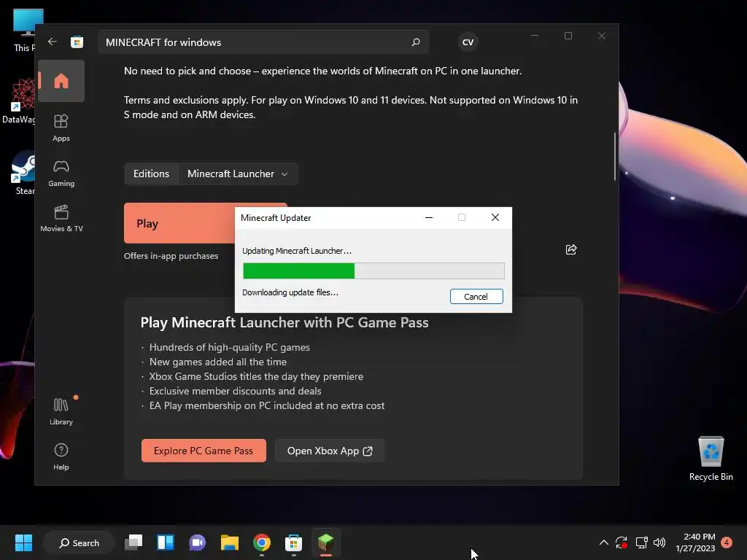This screenshot has width=747, height=560.
Task: Click the 'Downloading update files...' status text
Action: click(290, 292)
